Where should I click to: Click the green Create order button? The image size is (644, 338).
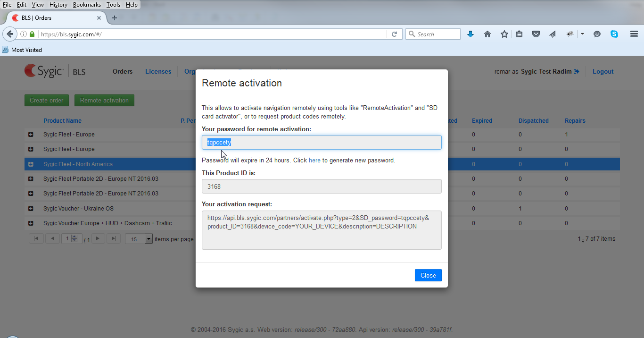pos(47,100)
